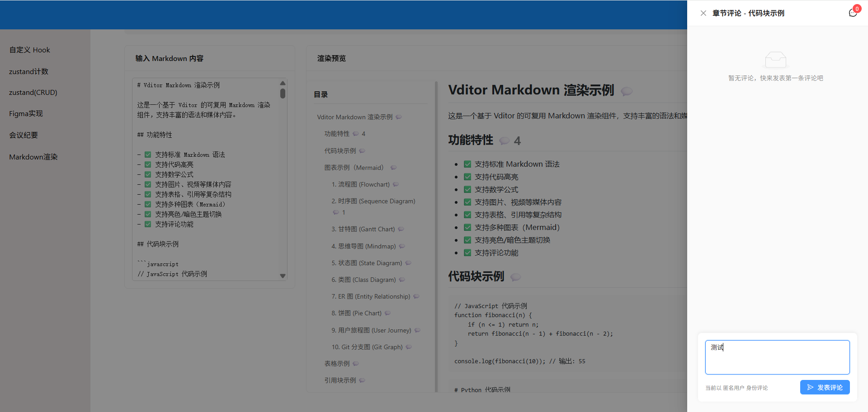Click comment bubble beside TOC Vditor Markdown 渲染示例
The width and height of the screenshot is (868, 412).
click(399, 117)
